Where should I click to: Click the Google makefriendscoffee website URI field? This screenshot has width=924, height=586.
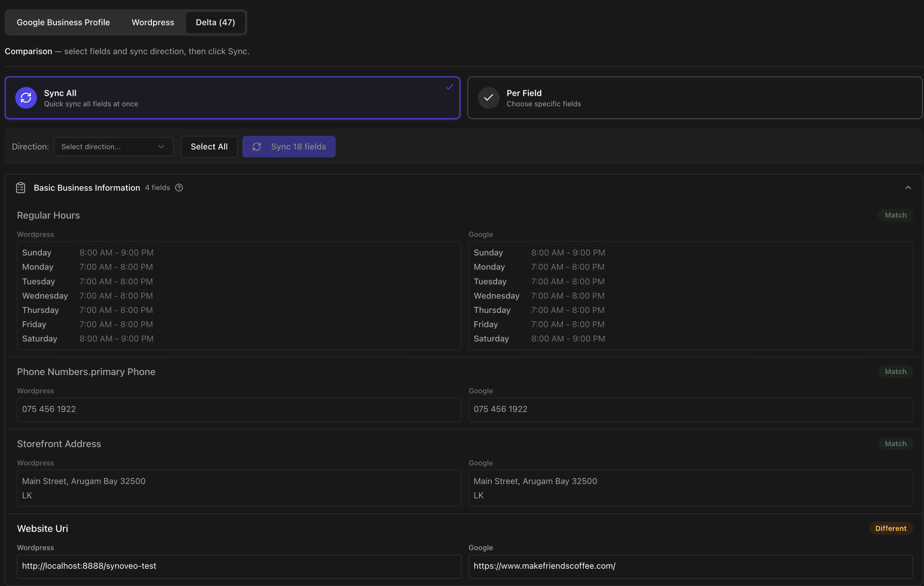690,566
